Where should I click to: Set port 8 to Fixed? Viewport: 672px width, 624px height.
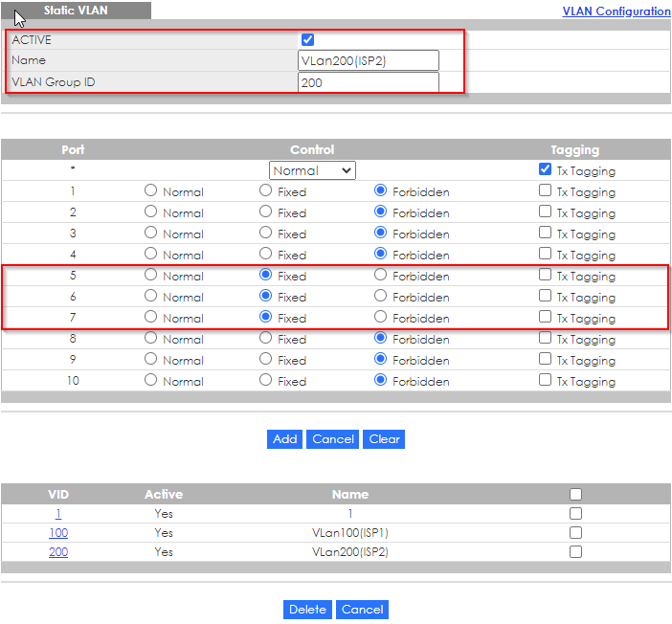pyautogui.click(x=266, y=338)
